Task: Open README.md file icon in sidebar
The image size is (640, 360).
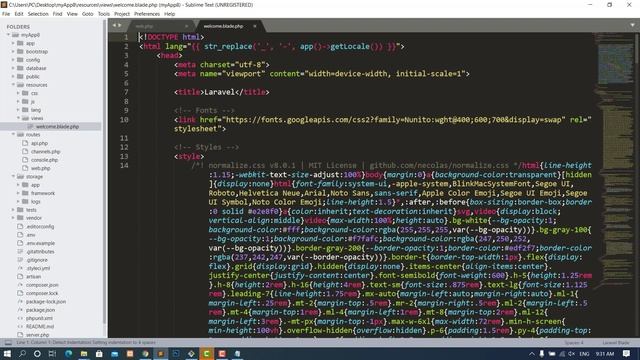Action: 20,327
